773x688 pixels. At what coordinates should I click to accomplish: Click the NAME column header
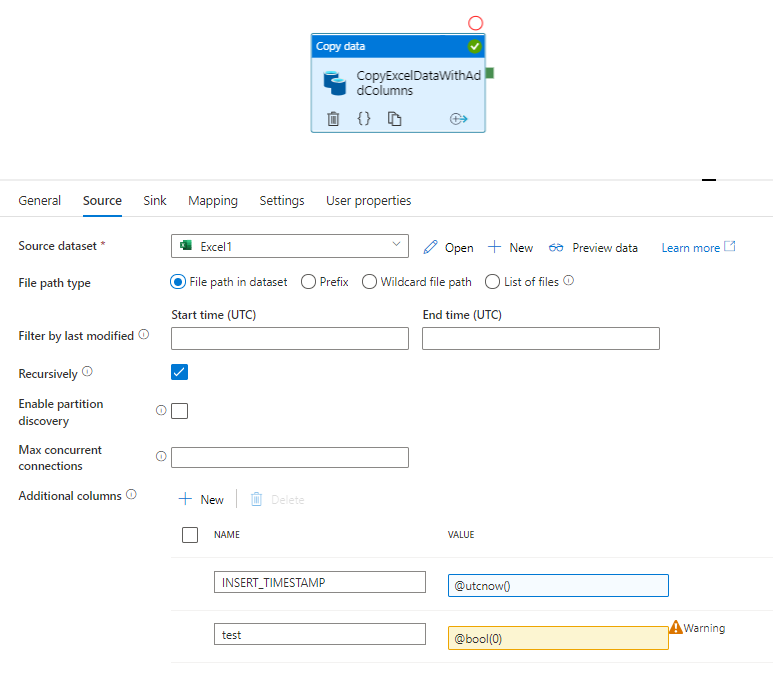(x=227, y=535)
